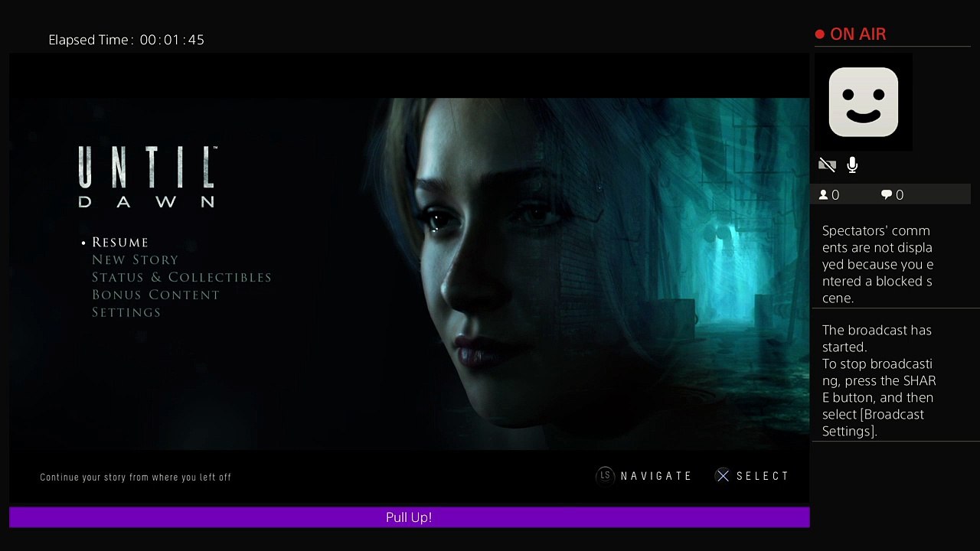Click the Until Dawn logo
Screen dimensions: 980x551
(147, 177)
